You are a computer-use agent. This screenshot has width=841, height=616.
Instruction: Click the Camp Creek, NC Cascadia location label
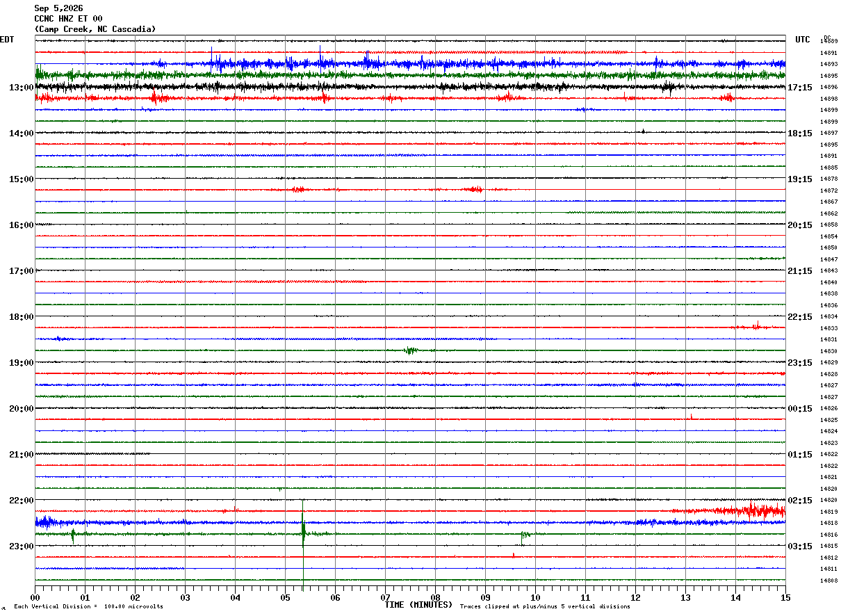pyautogui.click(x=95, y=29)
